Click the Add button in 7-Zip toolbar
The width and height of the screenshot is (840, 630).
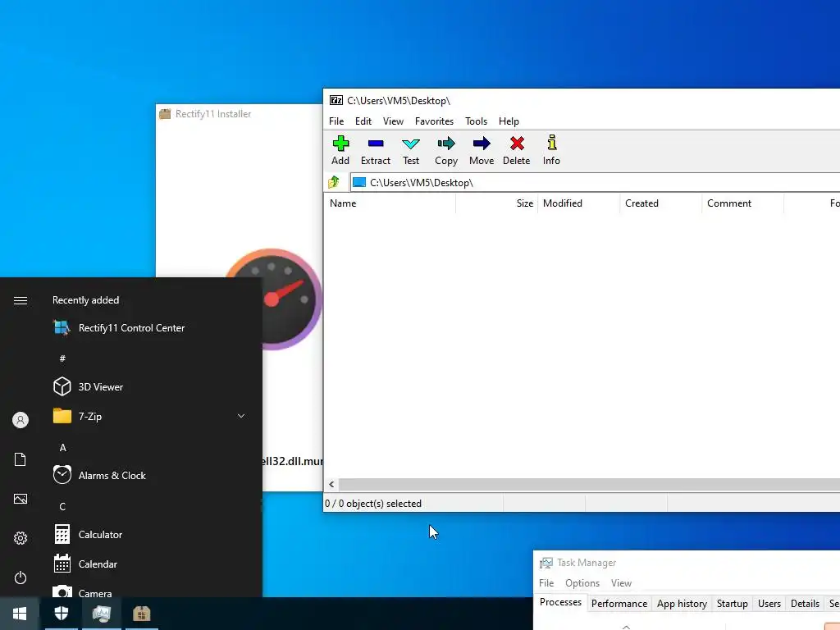(340, 151)
